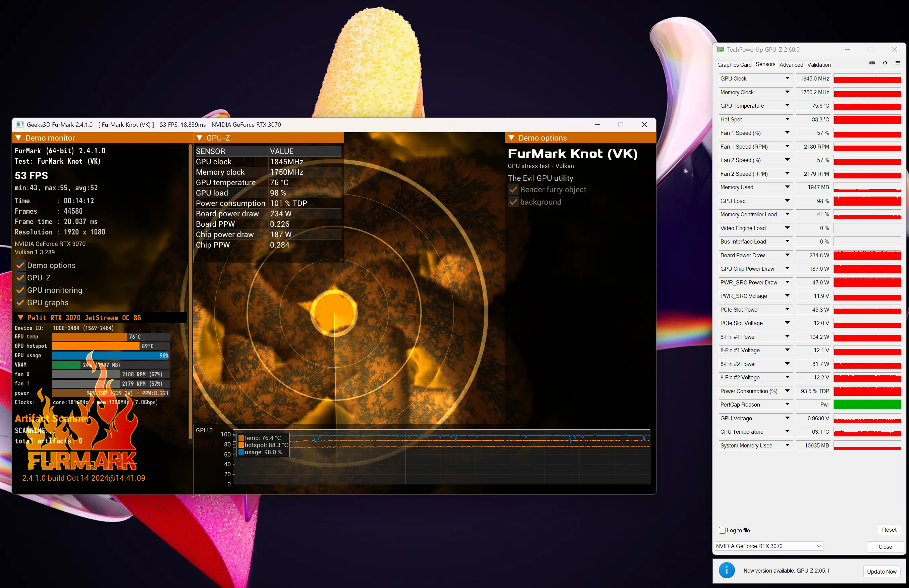
Task: Open the PerfCap Reason dropdown
Action: pyautogui.click(x=787, y=404)
